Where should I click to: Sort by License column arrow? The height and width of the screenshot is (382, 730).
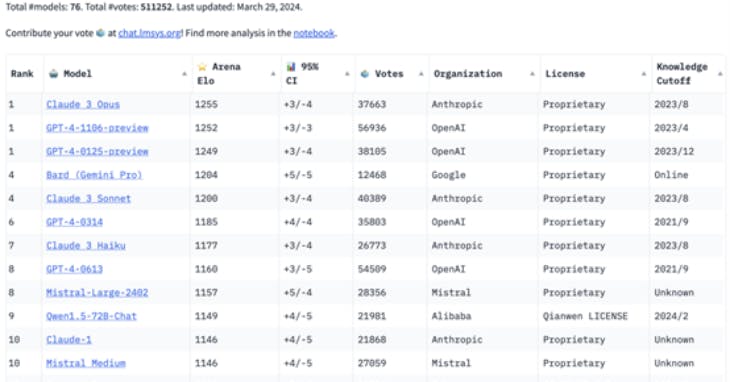pos(644,74)
